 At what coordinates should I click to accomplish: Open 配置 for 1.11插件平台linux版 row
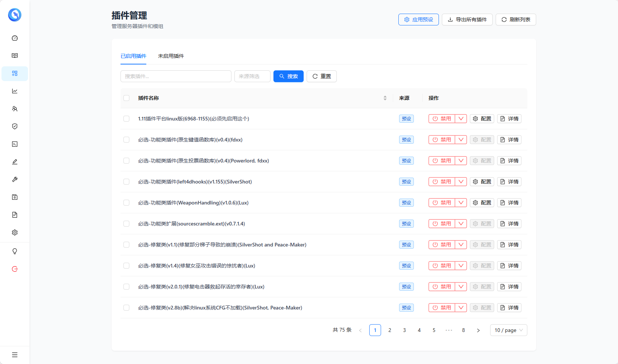click(482, 119)
